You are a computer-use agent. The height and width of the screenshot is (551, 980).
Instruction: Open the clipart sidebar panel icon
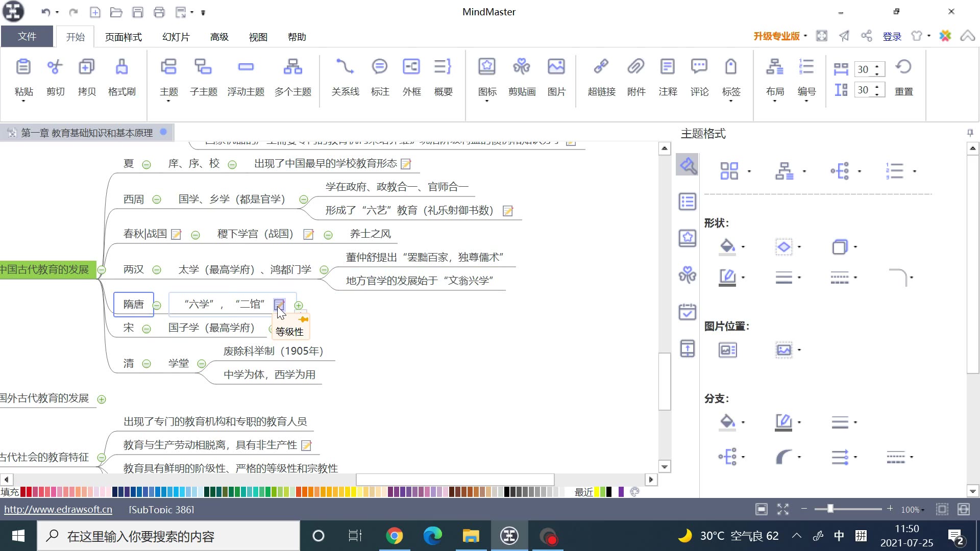point(688,275)
